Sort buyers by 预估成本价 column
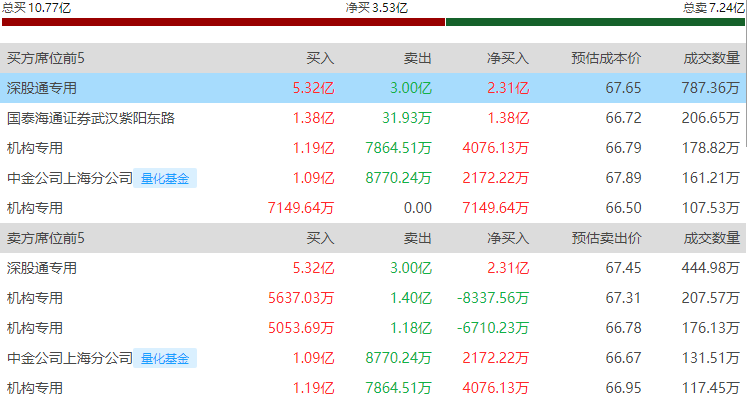 (x=606, y=58)
